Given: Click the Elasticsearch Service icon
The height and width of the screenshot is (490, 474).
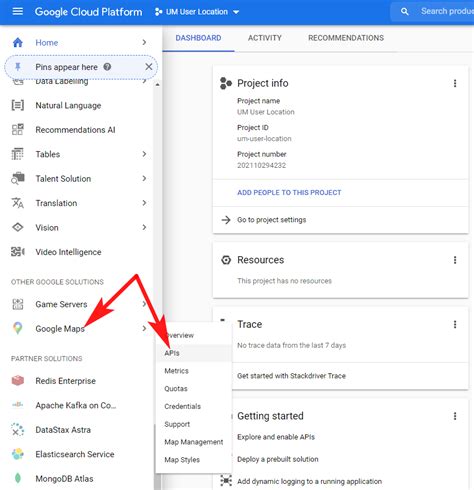Looking at the screenshot, I should click(x=18, y=454).
